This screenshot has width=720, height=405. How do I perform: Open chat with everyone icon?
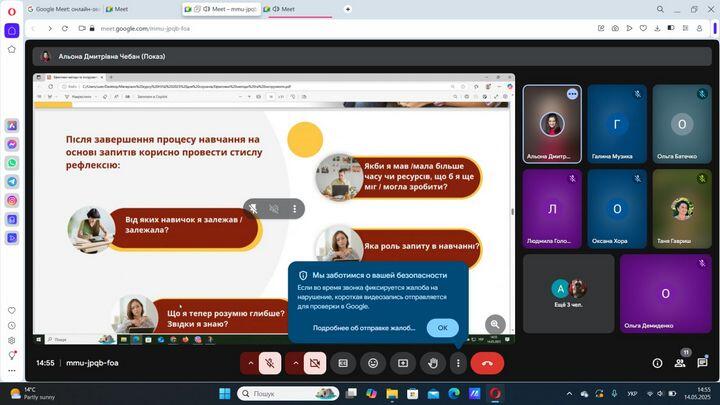click(702, 363)
